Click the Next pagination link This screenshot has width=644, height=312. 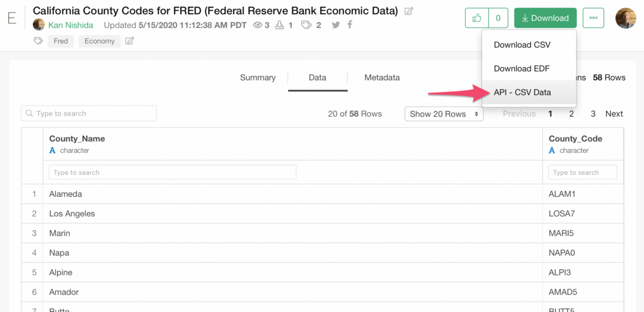pos(614,114)
